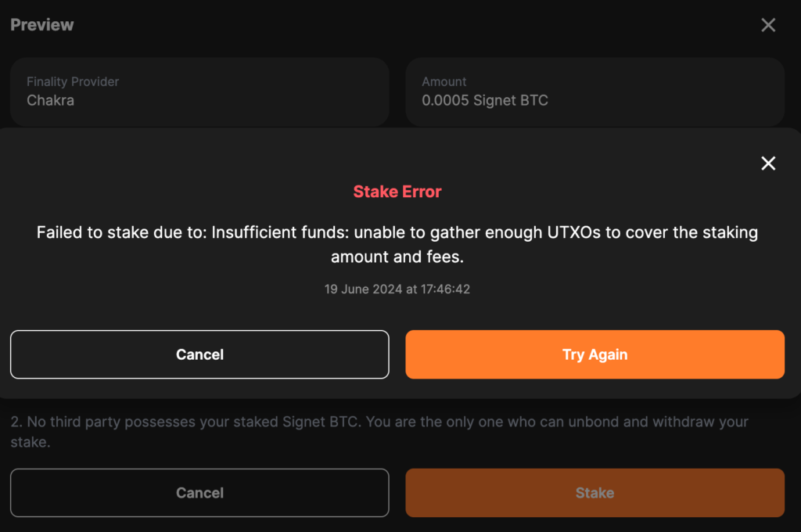801x532 pixels.
Task: Click the Amount label text
Action: [444, 81]
